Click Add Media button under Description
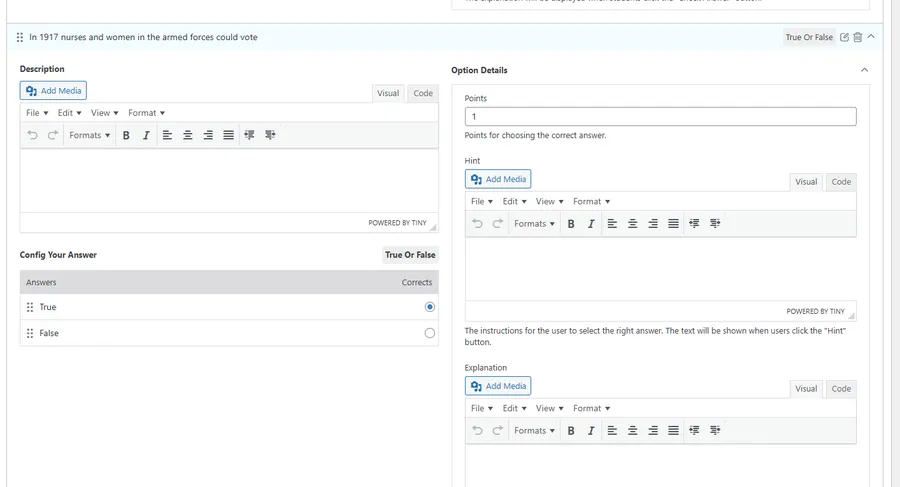This screenshot has width=900, height=487. pos(53,90)
